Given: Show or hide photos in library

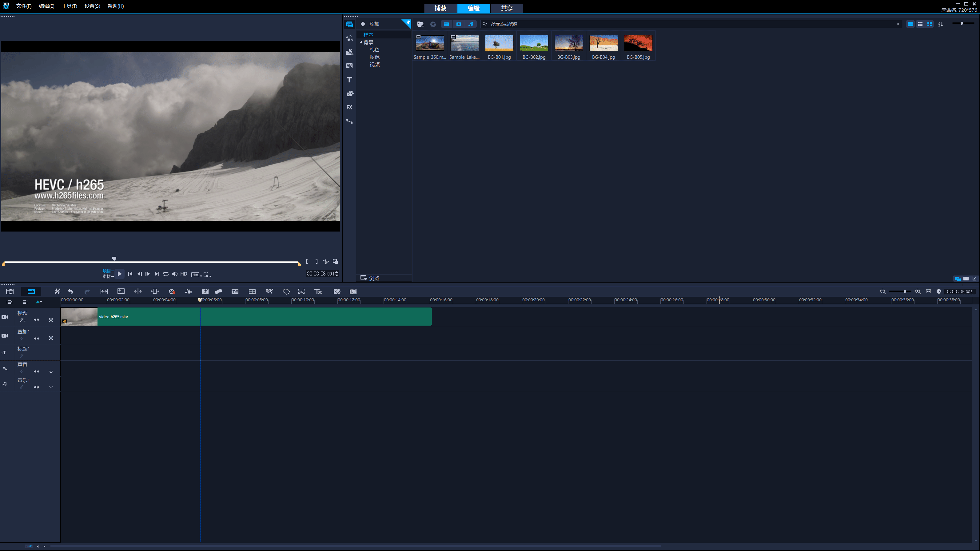Looking at the screenshot, I should pos(458,24).
